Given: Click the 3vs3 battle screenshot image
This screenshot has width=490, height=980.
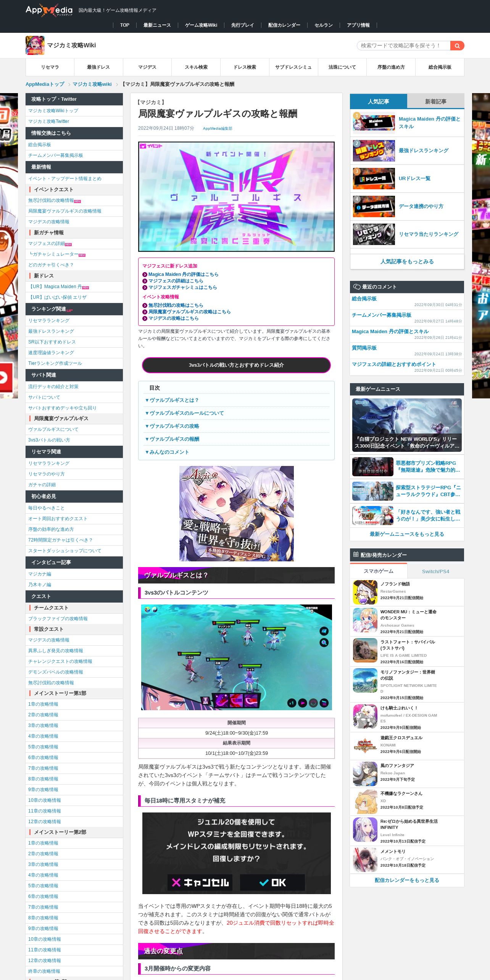Looking at the screenshot, I should tap(236, 657).
